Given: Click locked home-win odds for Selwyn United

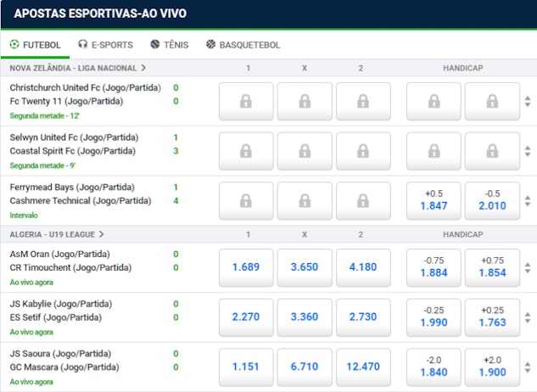Looking at the screenshot, I should tap(246, 151).
